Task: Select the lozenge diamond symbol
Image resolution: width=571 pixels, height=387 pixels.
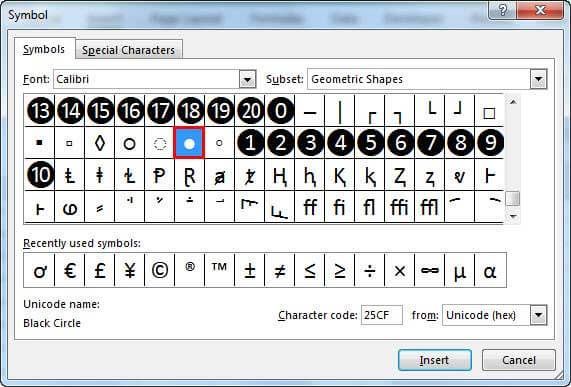Action: (99, 143)
